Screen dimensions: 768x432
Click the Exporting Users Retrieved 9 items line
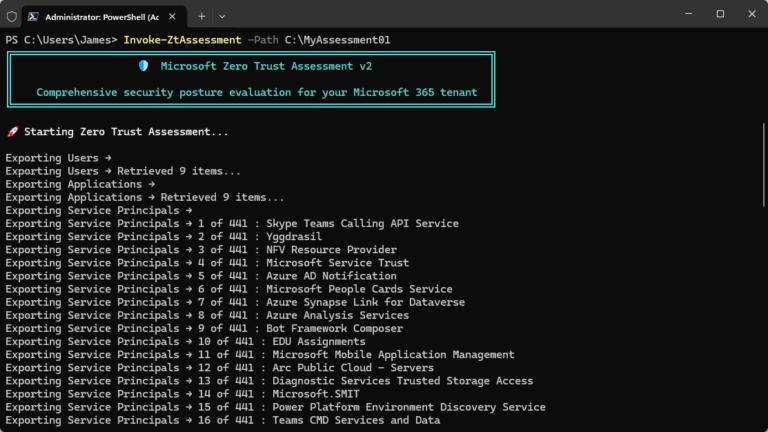click(123, 171)
